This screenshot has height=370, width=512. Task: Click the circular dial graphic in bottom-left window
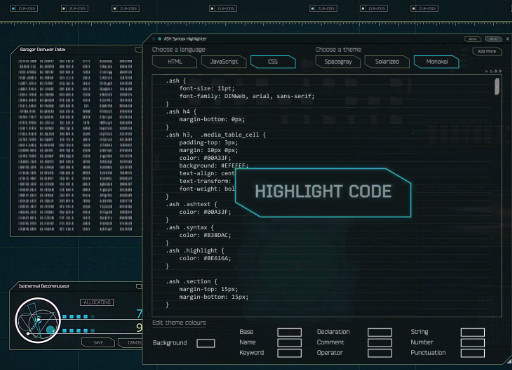pyautogui.click(x=37, y=320)
